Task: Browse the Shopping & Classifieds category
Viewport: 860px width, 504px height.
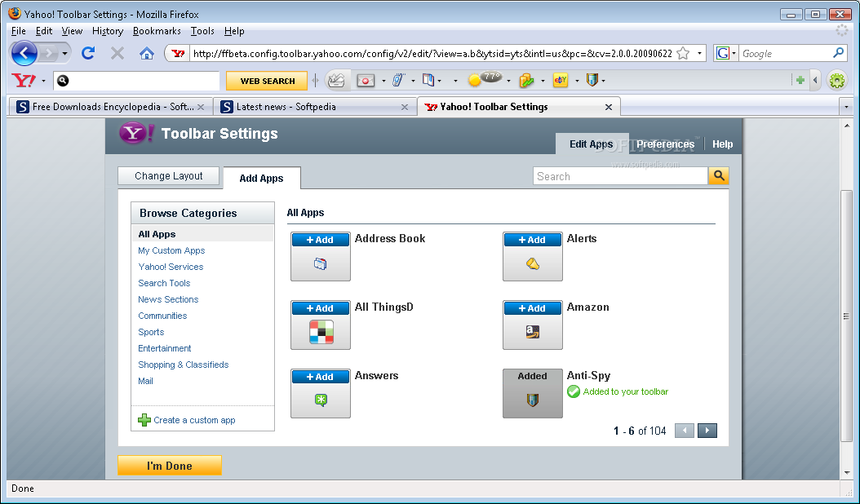Action: click(x=184, y=365)
